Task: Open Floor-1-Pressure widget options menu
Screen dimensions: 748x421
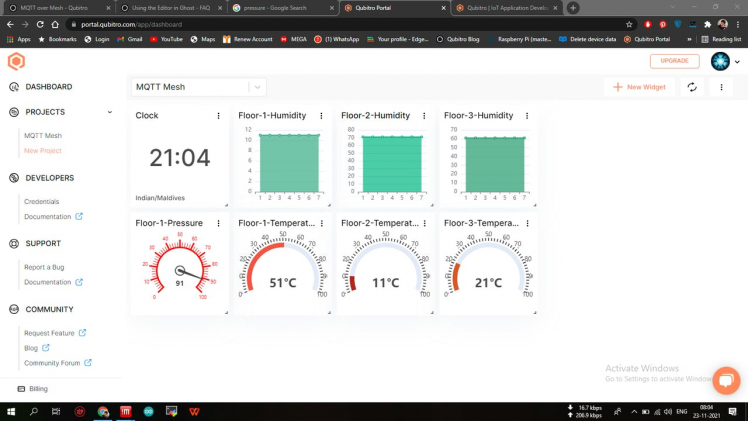Action: (x=218, y=223)
